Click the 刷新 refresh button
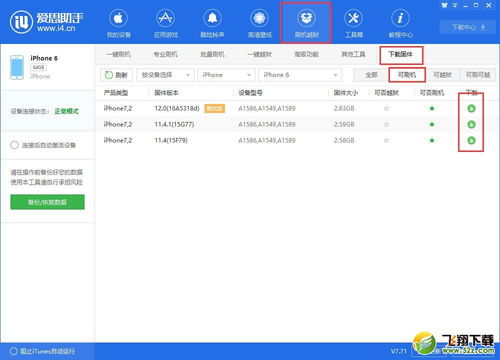500x360 pixels. click(x=116, y=75)
